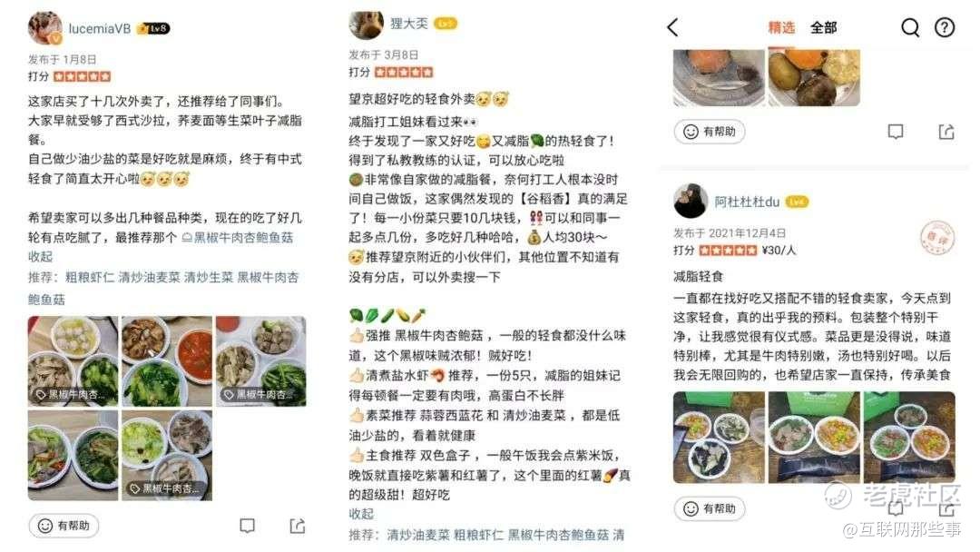Share lucemiaVB's review

click(298, 526)
